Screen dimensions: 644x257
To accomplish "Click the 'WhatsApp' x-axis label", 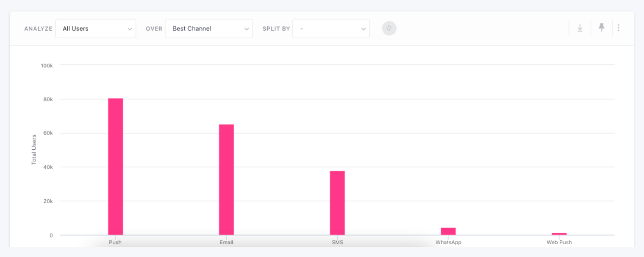I will pos(448,243).
